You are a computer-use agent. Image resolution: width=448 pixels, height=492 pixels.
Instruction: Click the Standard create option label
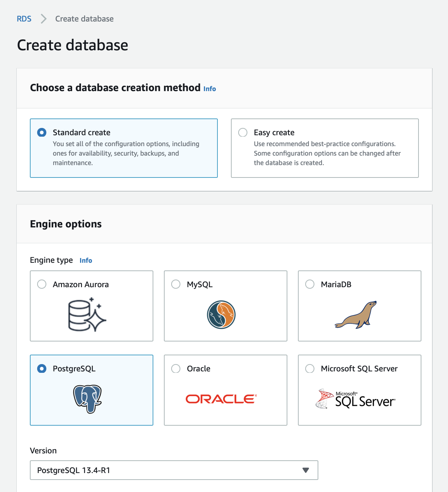click(x=82, y=132)
